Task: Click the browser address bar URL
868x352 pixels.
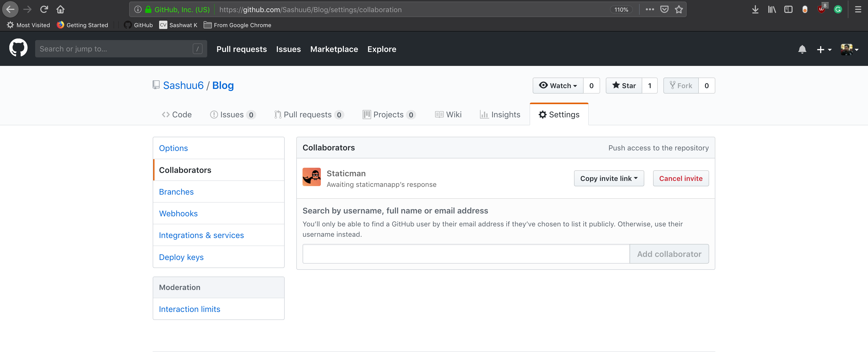Action: (310, 10)
